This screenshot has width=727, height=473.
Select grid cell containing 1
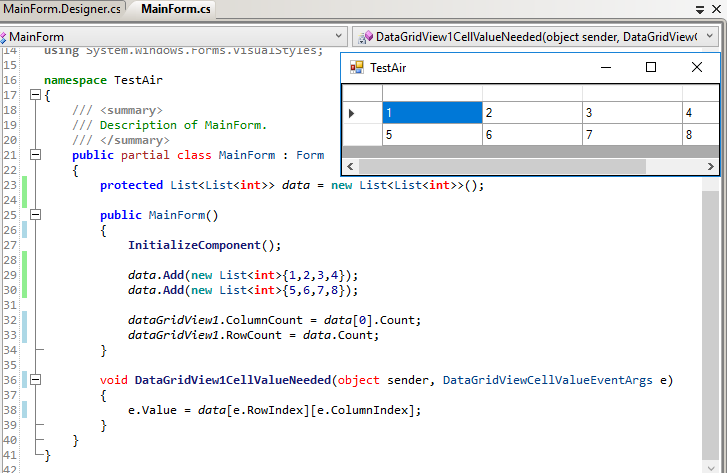432,113
